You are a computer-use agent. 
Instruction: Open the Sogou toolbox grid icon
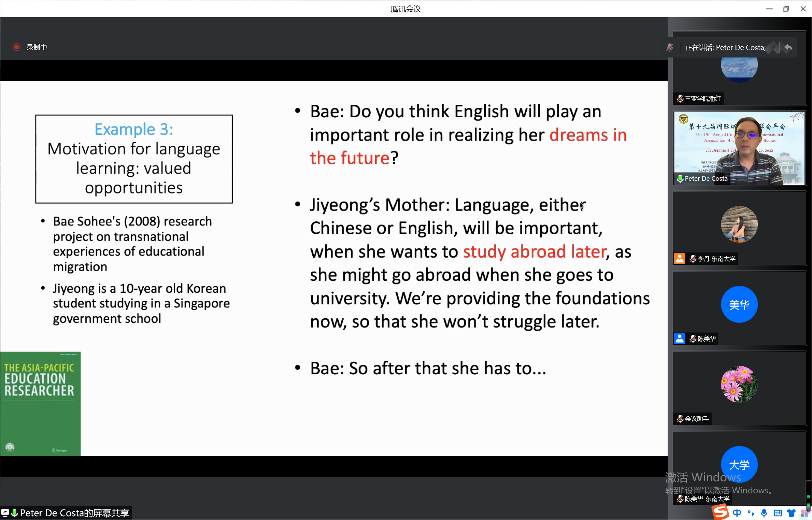coord(805,513)
